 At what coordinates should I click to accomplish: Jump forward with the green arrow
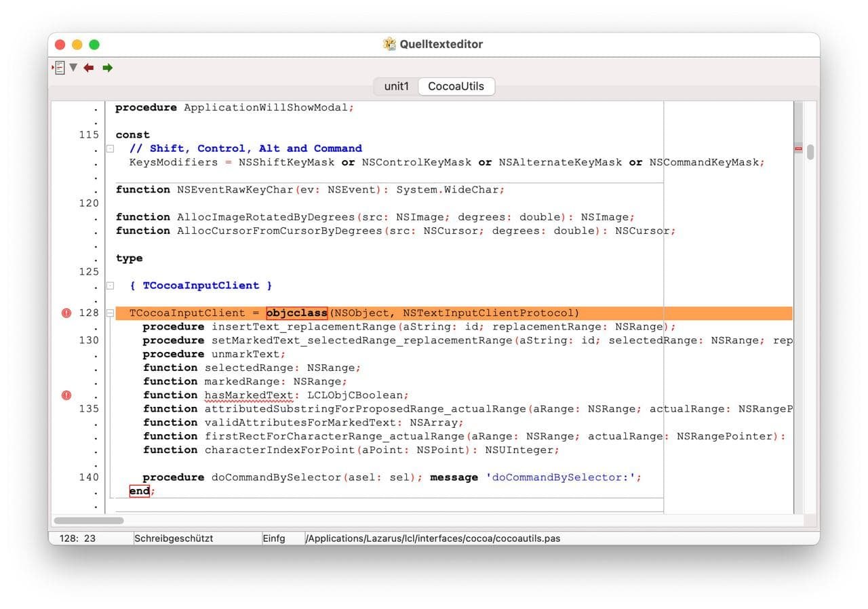click(x=107, y=68)
